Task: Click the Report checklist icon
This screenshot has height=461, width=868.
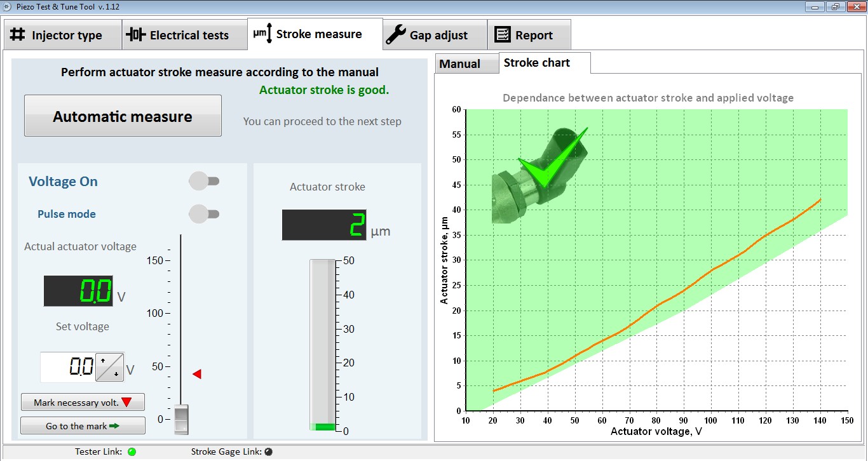Action: 503,35
